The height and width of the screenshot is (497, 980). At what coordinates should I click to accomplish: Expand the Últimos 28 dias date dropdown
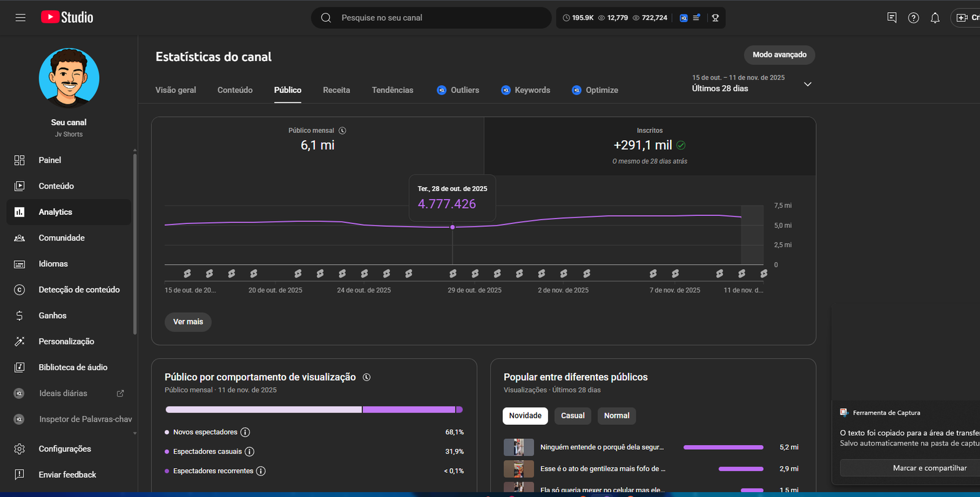tap(807, 84)
